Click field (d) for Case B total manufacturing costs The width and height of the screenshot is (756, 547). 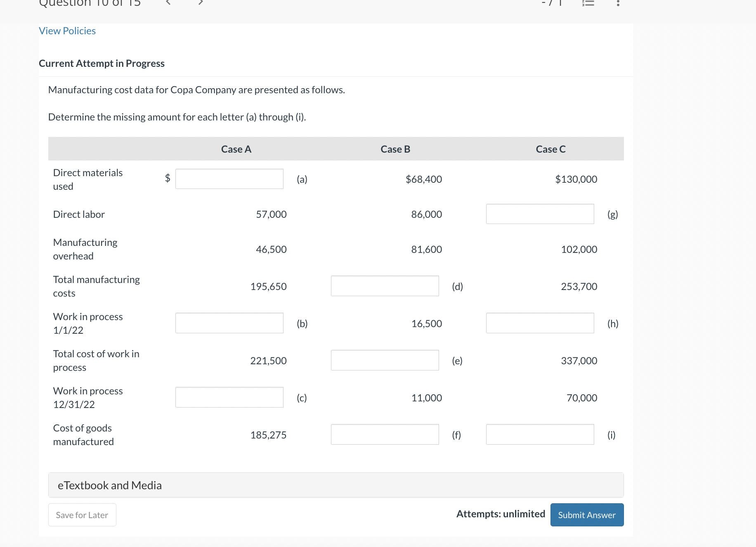point(384,286)
